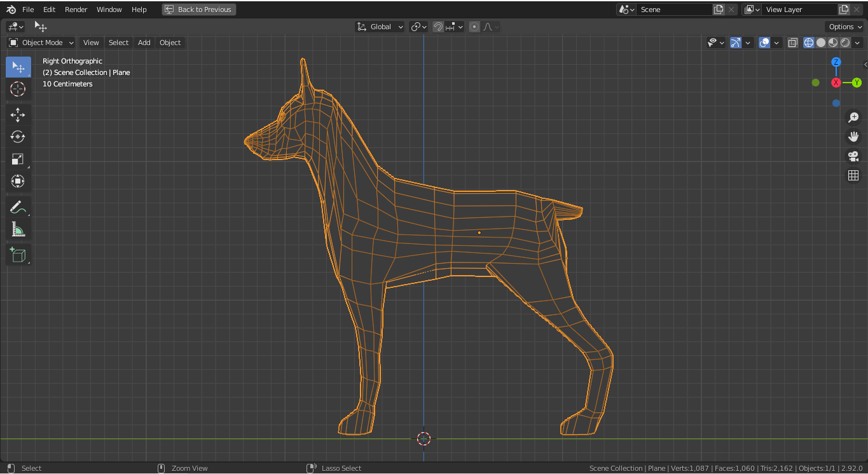Screen dimensions: 868x474
Task: Click the Back to Previous button
Action: click(199, 10)
